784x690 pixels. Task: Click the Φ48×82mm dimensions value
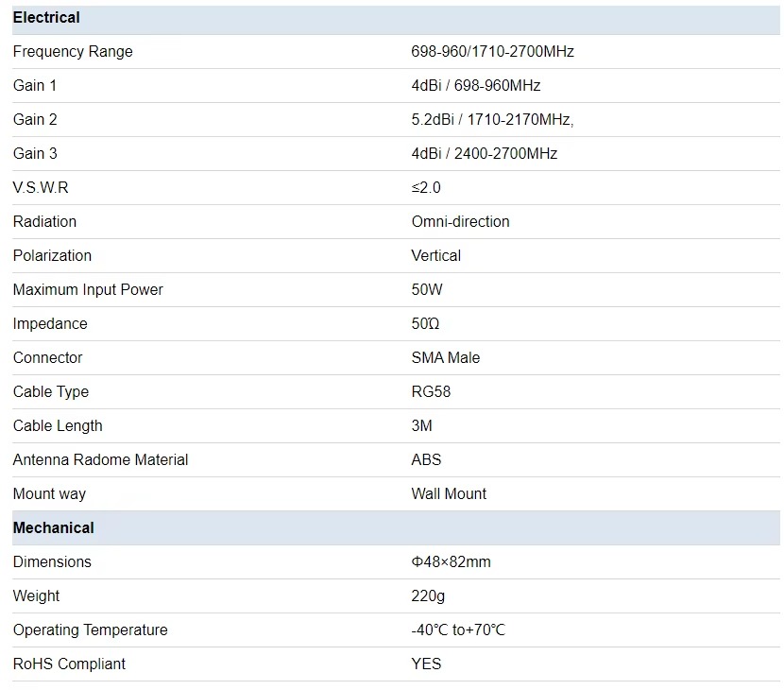[x=451, y=561]
